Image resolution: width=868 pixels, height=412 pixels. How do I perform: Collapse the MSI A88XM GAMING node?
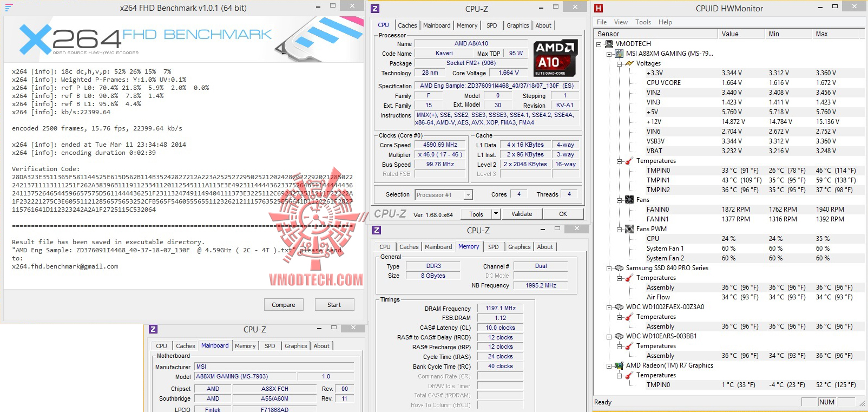[609, 54]
